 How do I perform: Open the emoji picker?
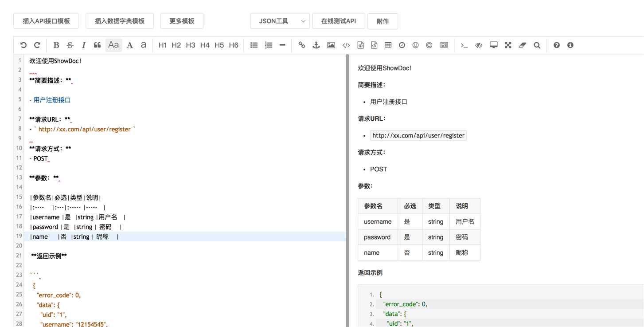tap(415, 45)
